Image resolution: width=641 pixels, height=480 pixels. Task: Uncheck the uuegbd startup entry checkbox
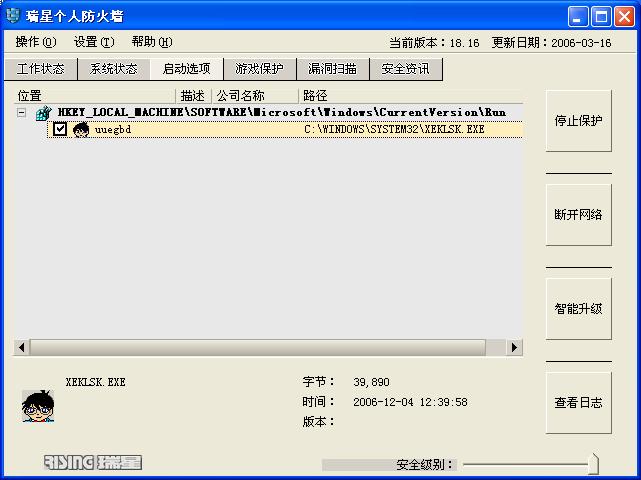(x=60, y=129)
